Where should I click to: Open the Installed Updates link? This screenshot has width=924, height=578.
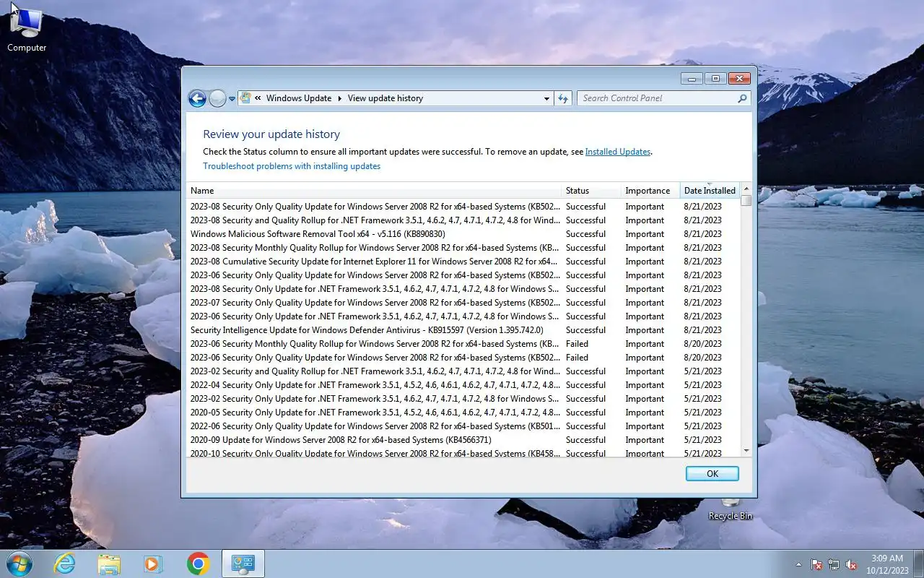(618, 152)
